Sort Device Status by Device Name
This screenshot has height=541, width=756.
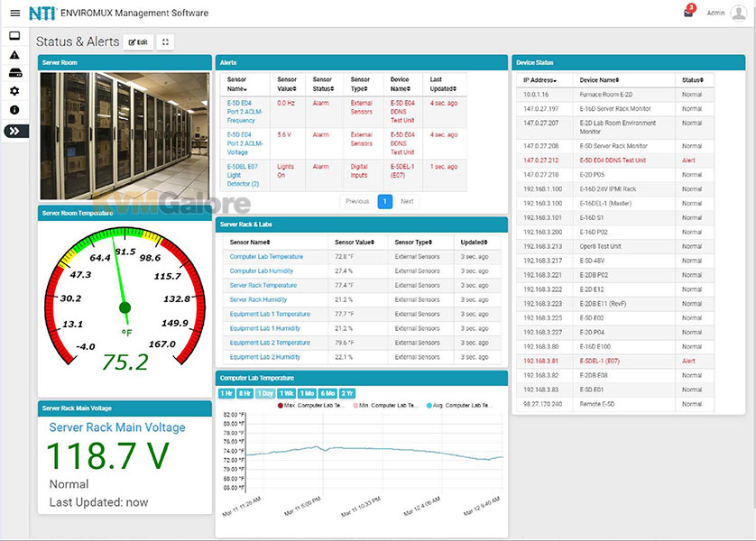599,80
